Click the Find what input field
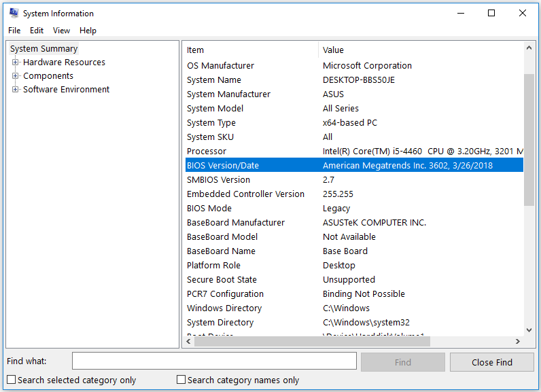 coord(214,361)
